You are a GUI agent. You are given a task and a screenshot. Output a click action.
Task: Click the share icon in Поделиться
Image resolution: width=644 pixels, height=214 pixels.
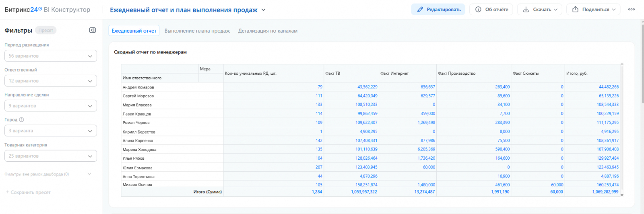tap(575, 10)
